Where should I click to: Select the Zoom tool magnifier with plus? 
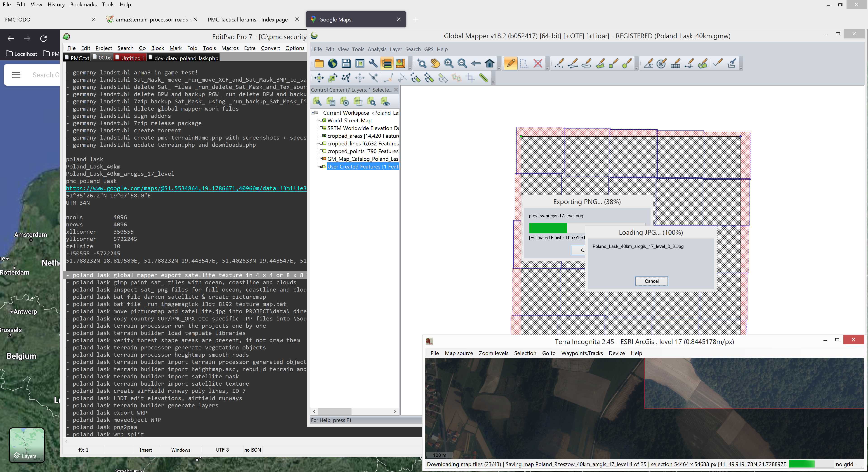(x=422, y=63)
